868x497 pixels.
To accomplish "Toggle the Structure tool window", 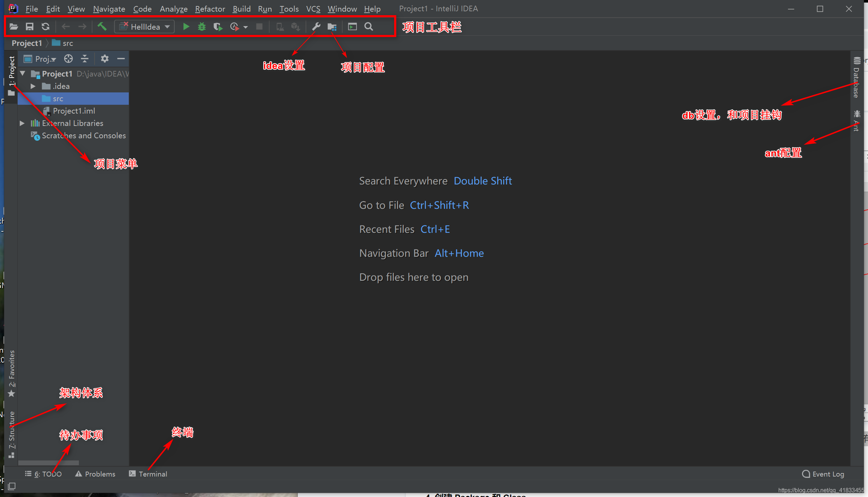I will pos(12,434).
